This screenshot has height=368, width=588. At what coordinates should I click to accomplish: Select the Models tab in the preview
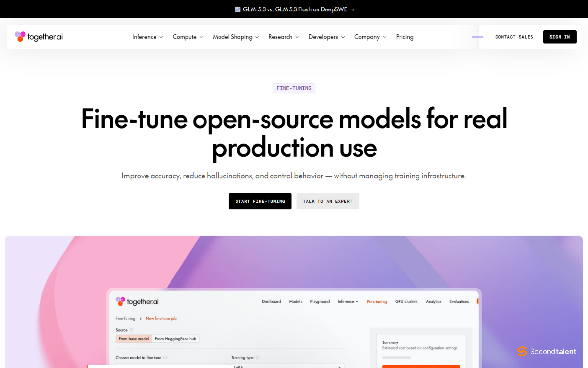click(296, 301)
